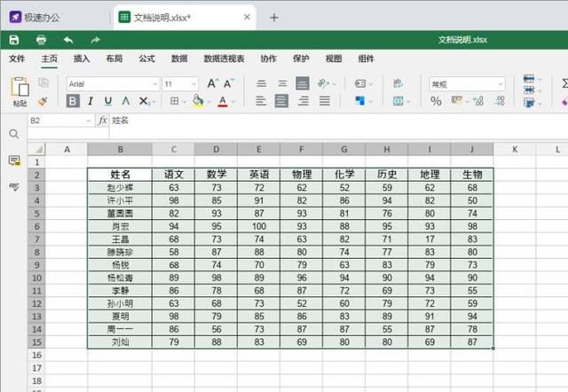The height and width of the screenshot is (392, 568).
Task: Align text to vertical middle
Action: pos(282,83)
